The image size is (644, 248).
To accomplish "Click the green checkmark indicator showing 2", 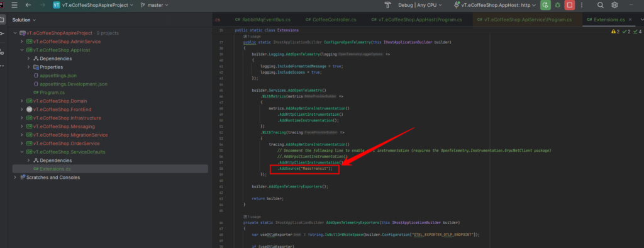I will click(x=626, y=31).
